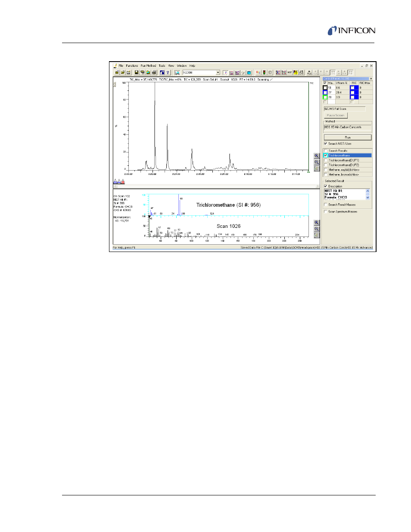The image size is (411, 532).
Task: Click the peak marker triangles below chromatogram
Action: tap(119, 182)
